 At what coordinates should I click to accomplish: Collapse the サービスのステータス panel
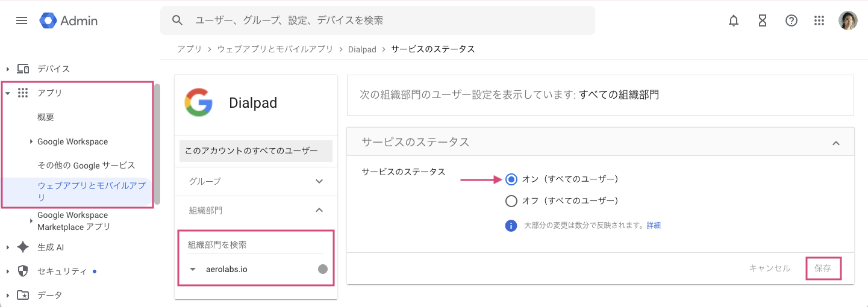[x=835, y=143]
